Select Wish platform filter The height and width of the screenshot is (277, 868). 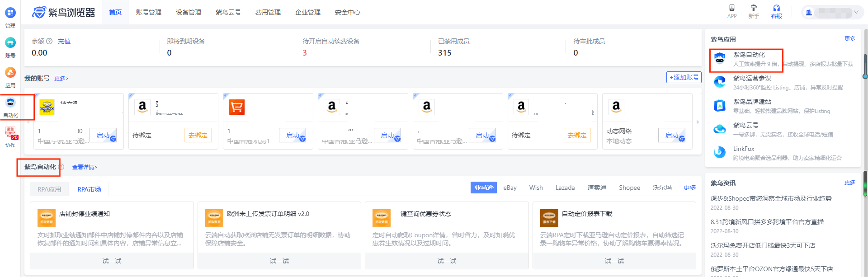pos(536,188)
